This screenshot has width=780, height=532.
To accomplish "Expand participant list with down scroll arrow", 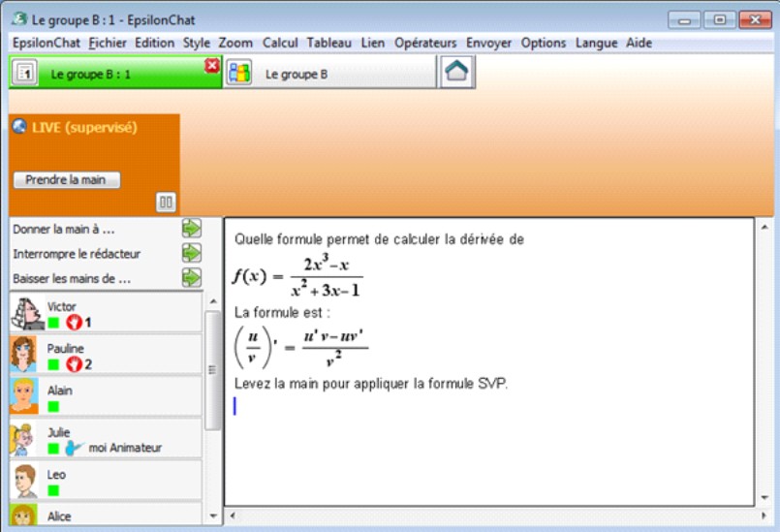I will [213, 516].
